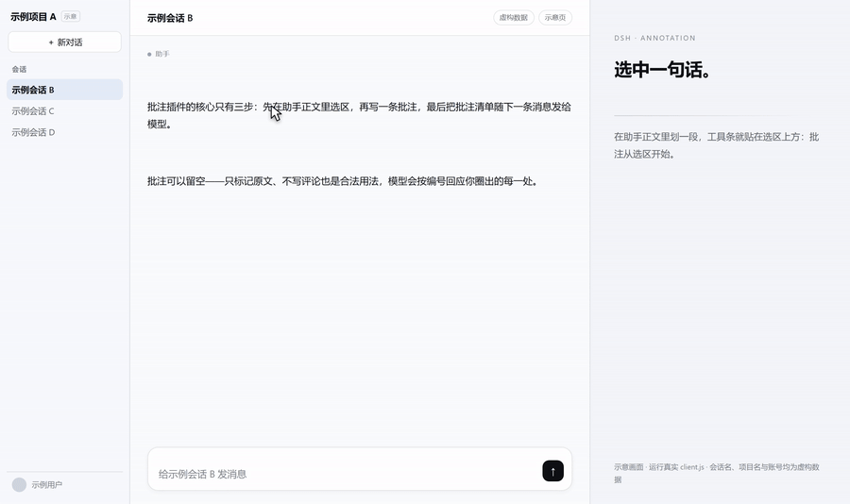Click the 示例会话 B page header
850x504 pixels.
[170, 18]
